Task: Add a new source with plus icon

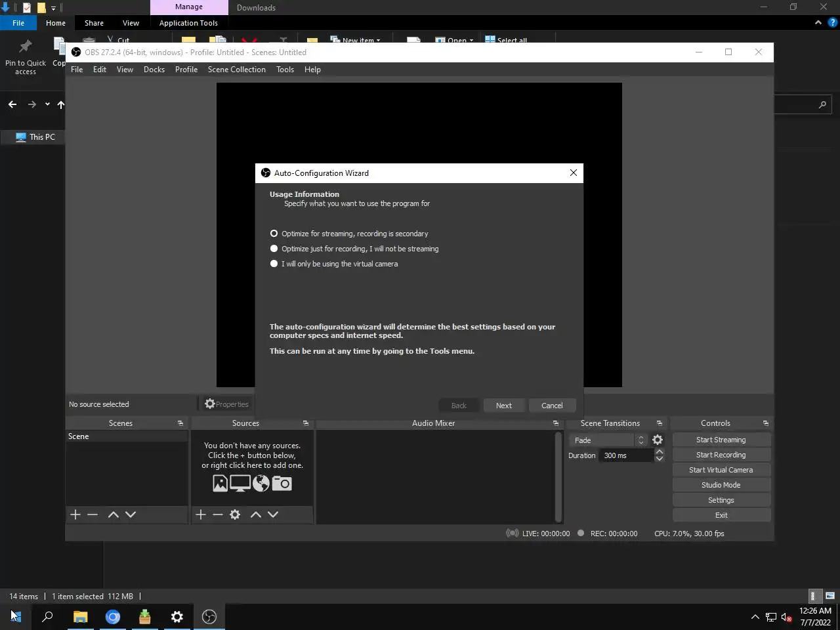Action: (x=201, y=514)
